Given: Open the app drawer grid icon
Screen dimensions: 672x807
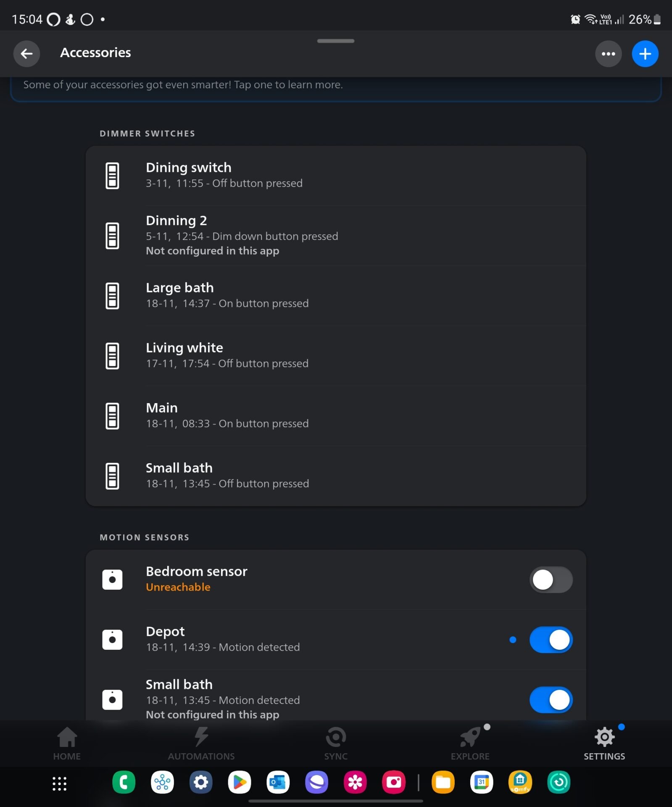Looking at the screenshot, I should tap(59, 783).
